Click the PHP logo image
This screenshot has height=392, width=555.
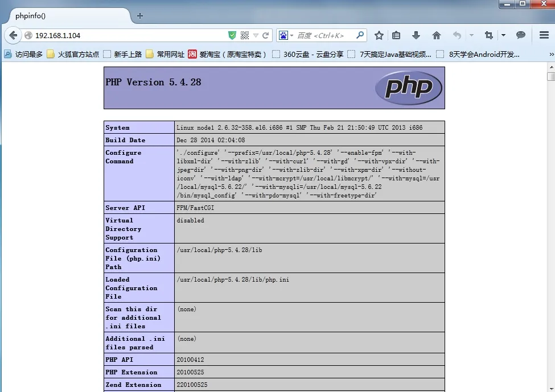409,88
